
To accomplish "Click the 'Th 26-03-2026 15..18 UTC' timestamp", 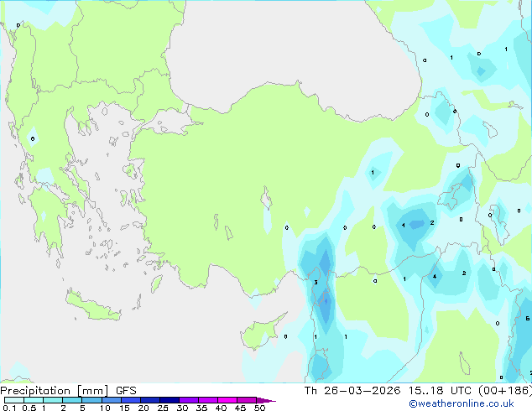I will pyautogui.click(x=389, y=390).
